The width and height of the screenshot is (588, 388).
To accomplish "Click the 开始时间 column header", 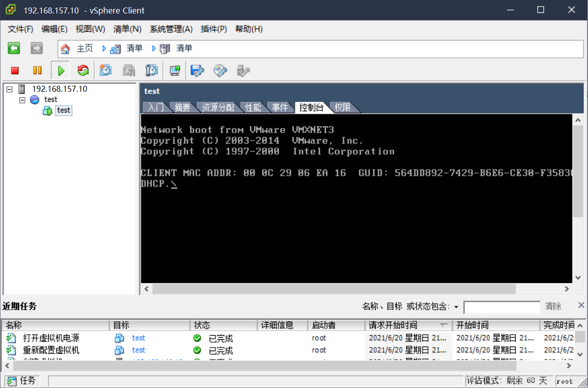I will pos(496,325).
